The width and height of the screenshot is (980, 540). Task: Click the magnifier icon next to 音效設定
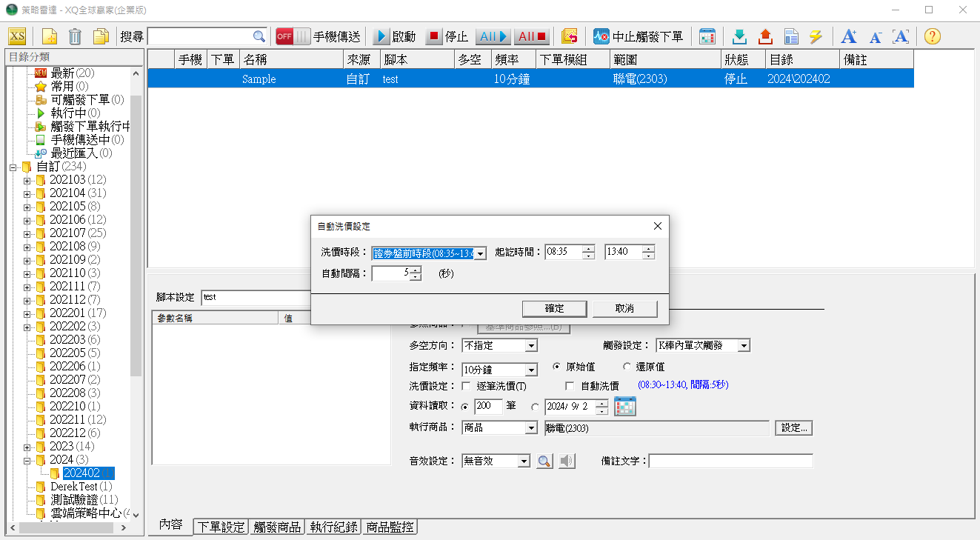tap(544, 461)
